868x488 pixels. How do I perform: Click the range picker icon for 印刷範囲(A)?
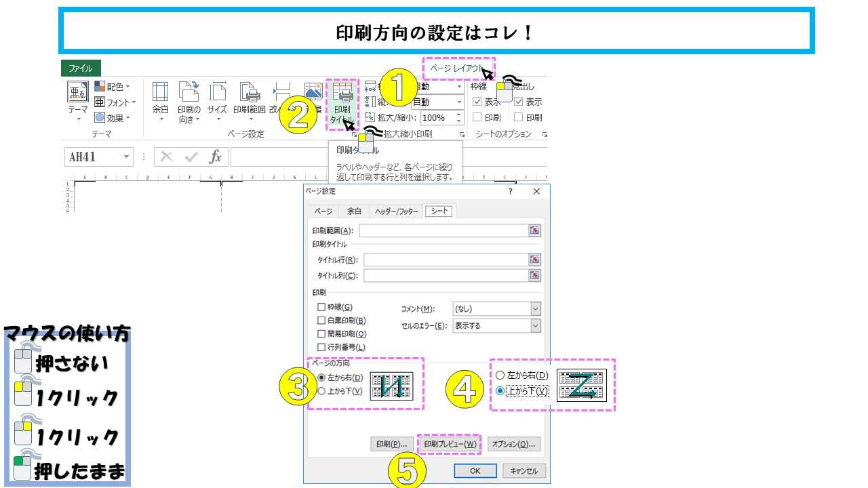(x=535, y=230)
